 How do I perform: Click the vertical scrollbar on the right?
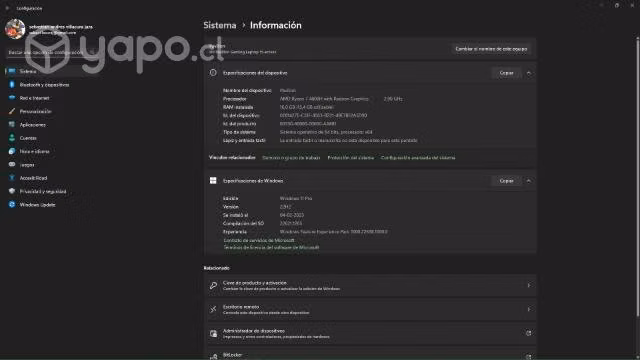tap(637, 178)
